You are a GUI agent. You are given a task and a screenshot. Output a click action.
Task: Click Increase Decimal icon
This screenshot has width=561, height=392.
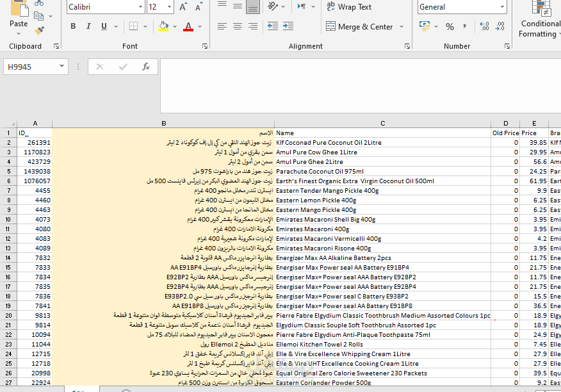point(484,26)
